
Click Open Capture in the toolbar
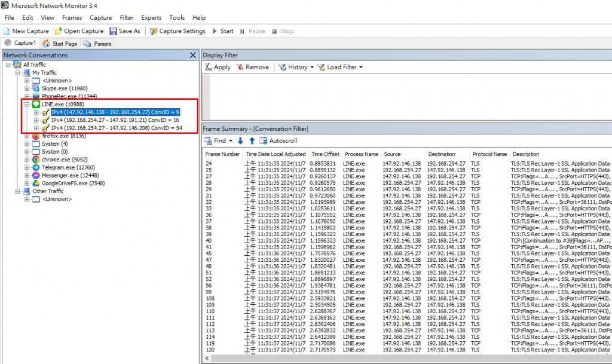click(x=79, y=31)
